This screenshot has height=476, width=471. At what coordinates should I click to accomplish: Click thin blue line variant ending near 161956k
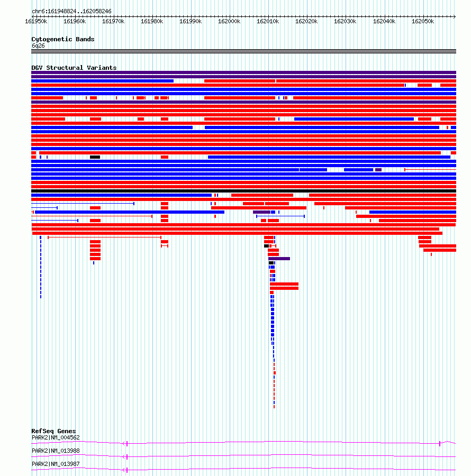[x=44, y=208]
